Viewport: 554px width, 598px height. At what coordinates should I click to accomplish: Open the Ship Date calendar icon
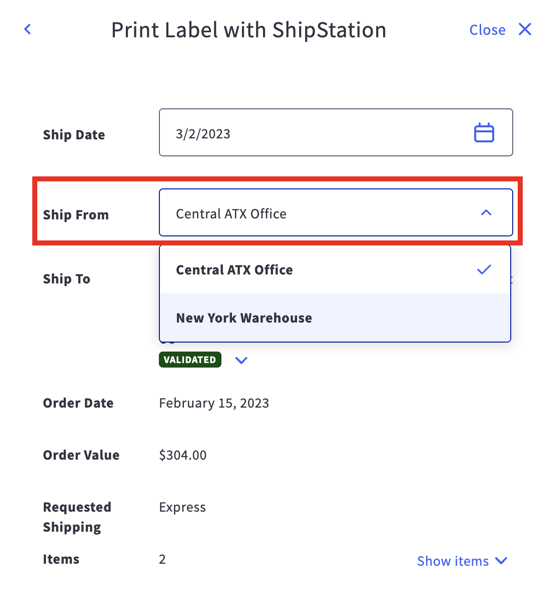coord(484,132)
